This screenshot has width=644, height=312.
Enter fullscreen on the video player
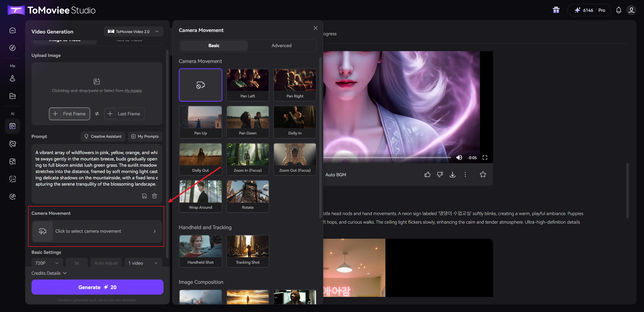point(485,158)
